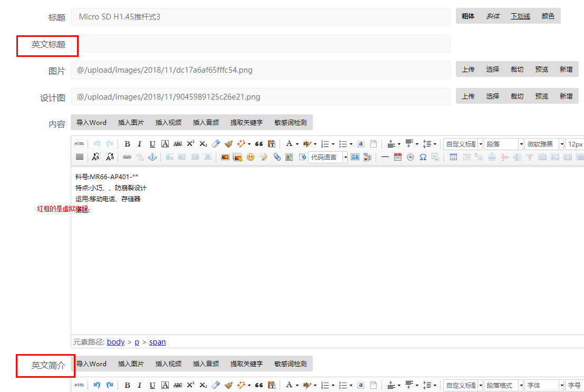Click 裁切 in the 图片 row
This screenshot has height=392, width=584.
click(517, 69)
